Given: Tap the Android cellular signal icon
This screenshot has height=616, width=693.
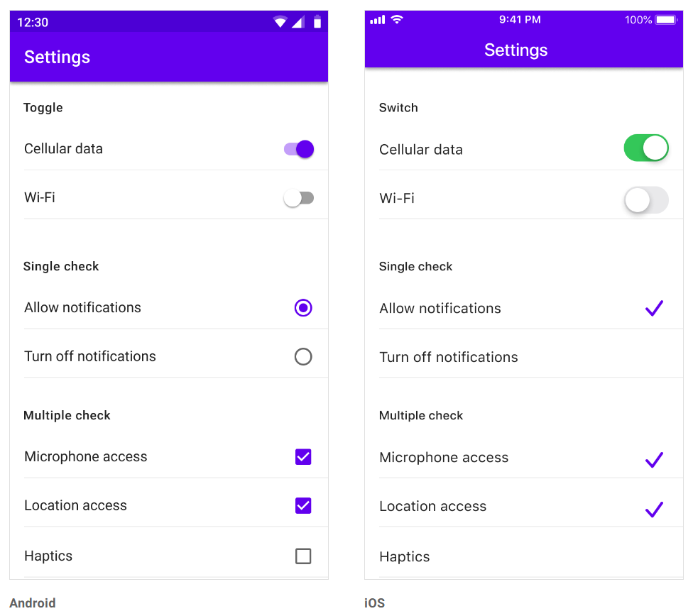Looking at the screenshot, I should pos(298,22).
